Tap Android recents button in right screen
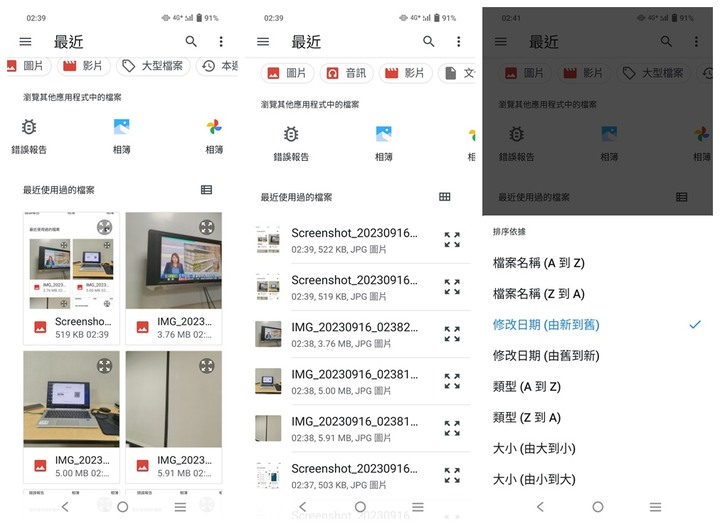 [656, 507]
